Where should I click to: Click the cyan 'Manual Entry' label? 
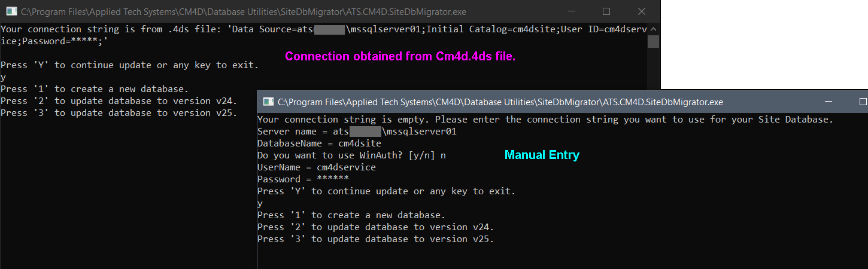(542, 155)
